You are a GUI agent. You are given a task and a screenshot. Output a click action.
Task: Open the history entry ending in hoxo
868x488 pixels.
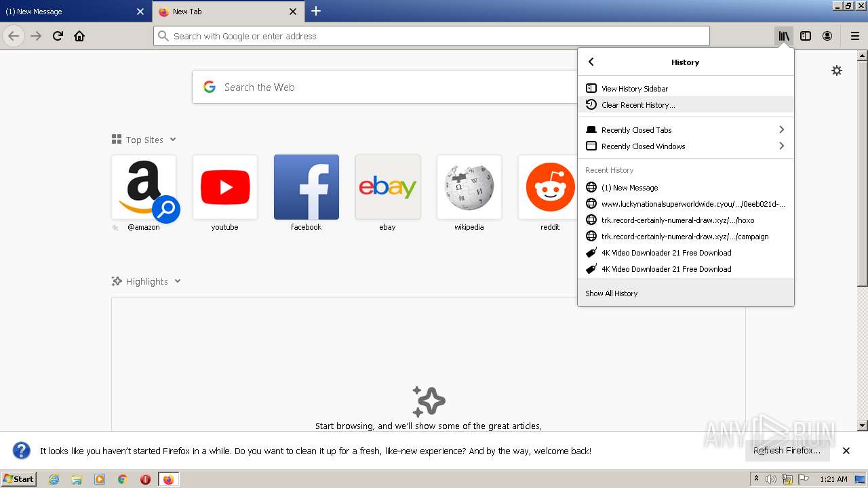pyautogui.click(x=686, y=220)
